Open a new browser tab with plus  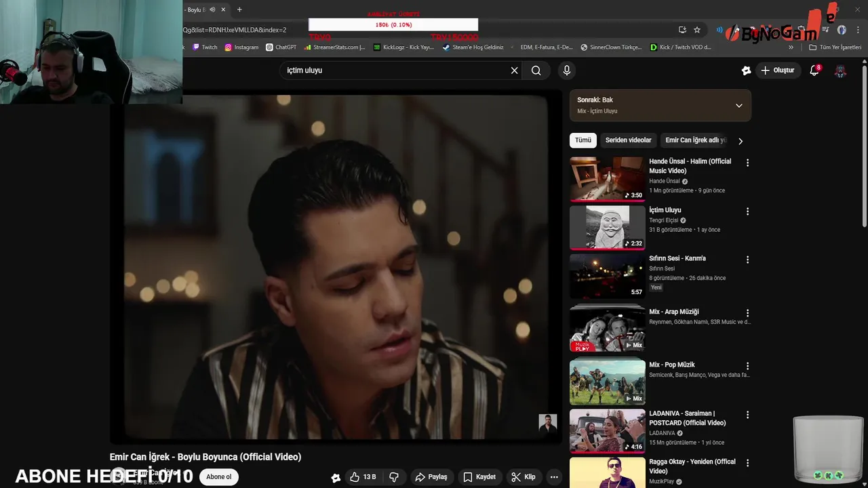[239, 9]
